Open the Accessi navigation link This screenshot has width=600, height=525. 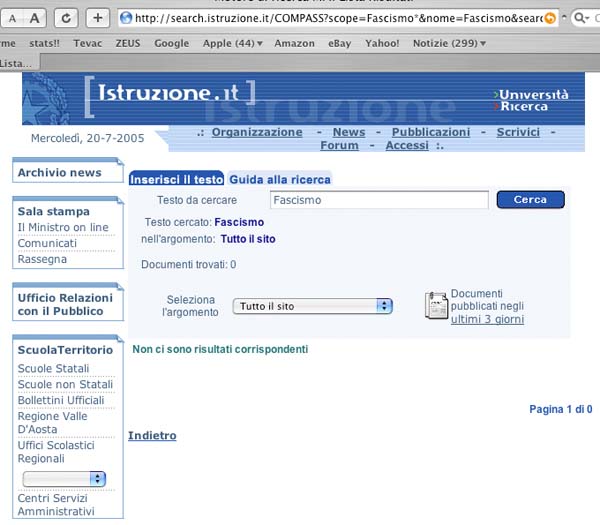click(407, 145)
